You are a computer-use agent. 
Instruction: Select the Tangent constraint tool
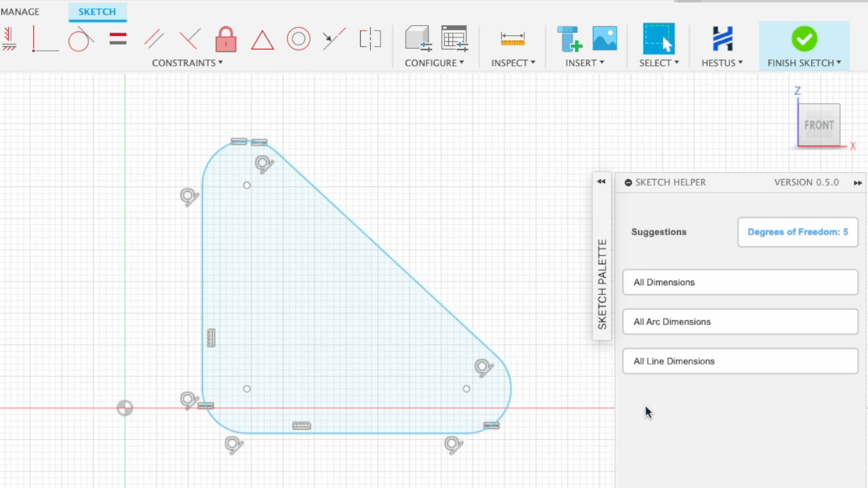click(x=81, y=39)
